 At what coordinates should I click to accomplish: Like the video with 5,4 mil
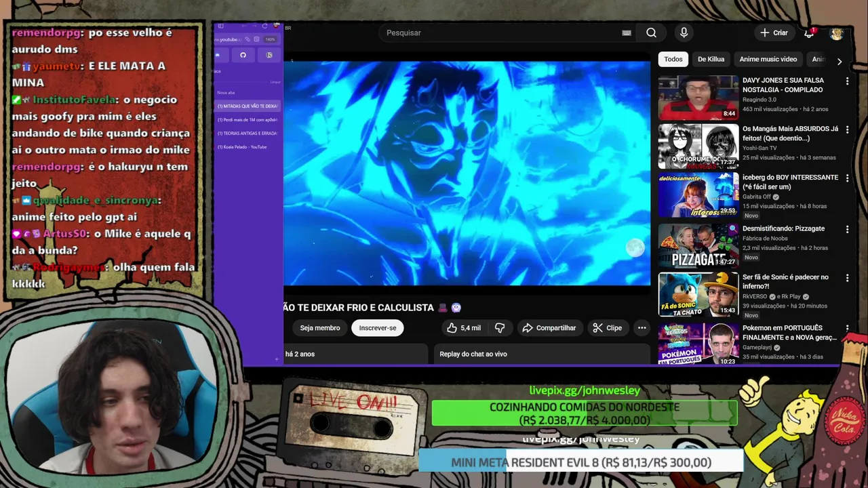(464, 328)
